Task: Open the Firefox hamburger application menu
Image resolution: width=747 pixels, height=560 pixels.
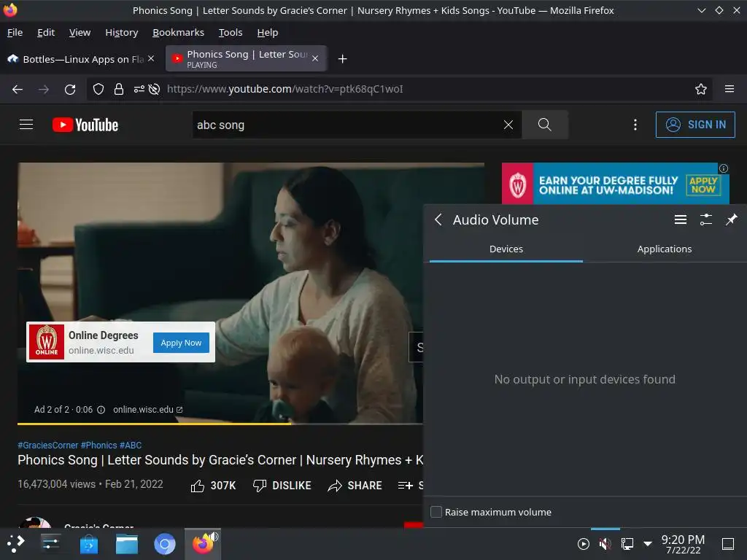Action: (x=729, y=89)
